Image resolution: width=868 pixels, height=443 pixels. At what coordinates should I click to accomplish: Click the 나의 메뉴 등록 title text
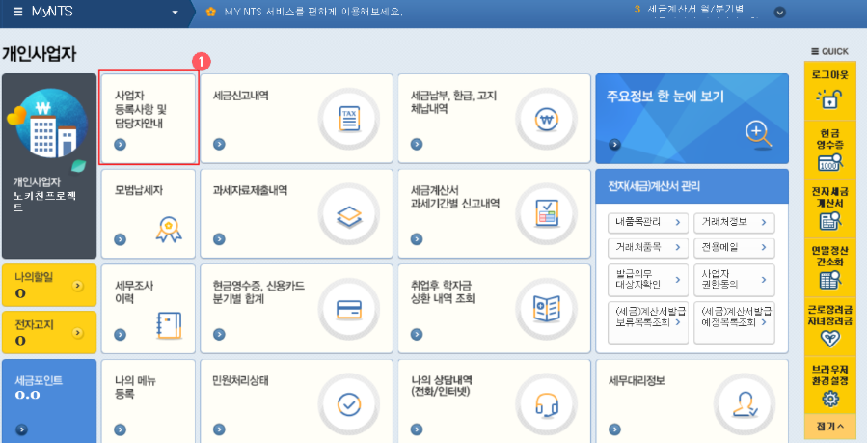(135, 388)
